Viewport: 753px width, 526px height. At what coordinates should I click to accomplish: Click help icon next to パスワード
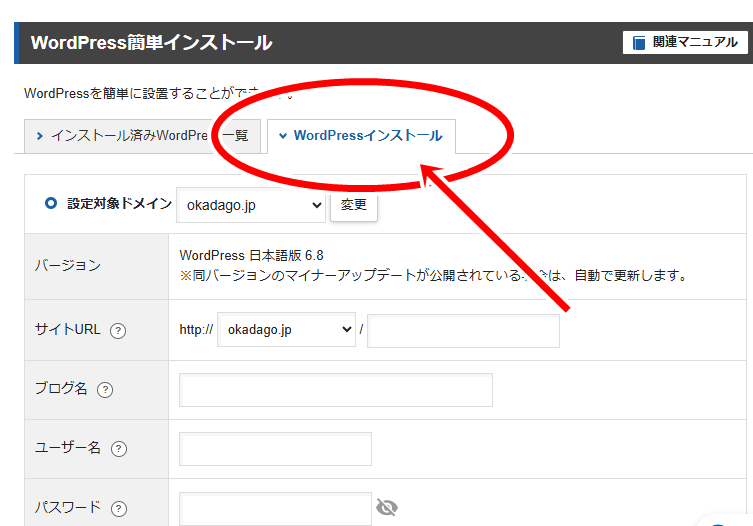[119, 508]
